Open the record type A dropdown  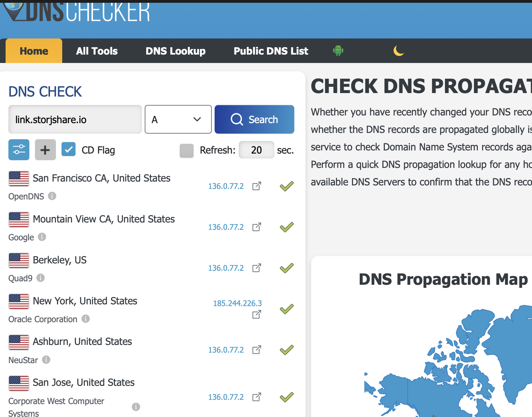[178, 119]
